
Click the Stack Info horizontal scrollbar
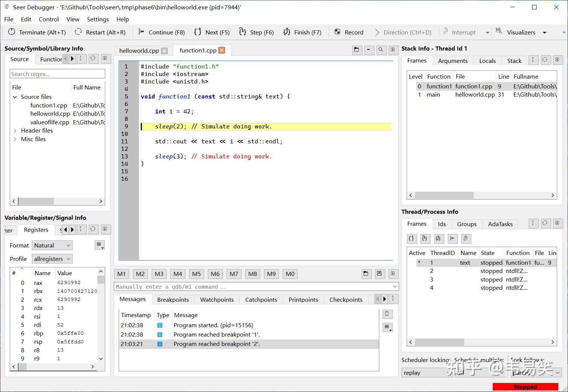point(482,195)
